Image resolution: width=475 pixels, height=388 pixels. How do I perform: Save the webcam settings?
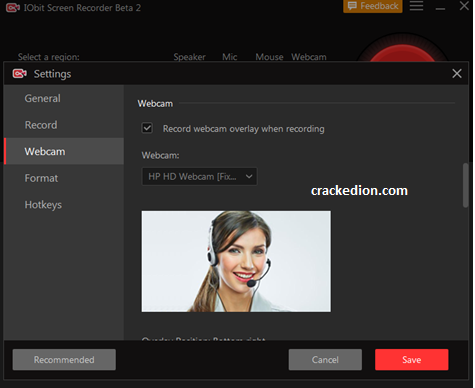[411, 360]
